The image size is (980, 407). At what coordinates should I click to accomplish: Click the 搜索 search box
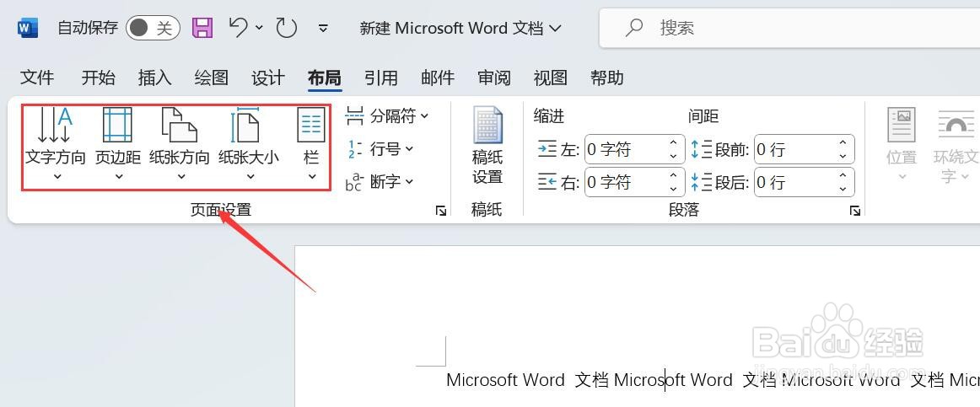pyautogui.click(x=789, y=28)
